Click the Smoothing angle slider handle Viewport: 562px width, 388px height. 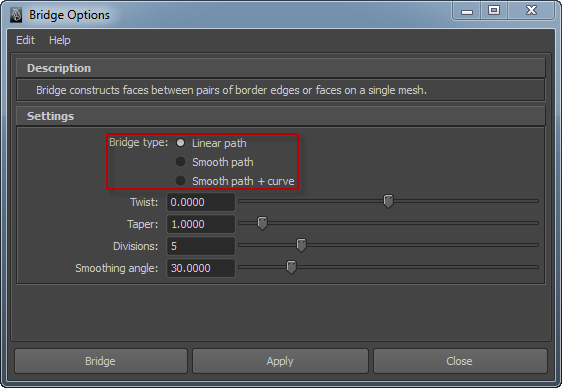291,267
